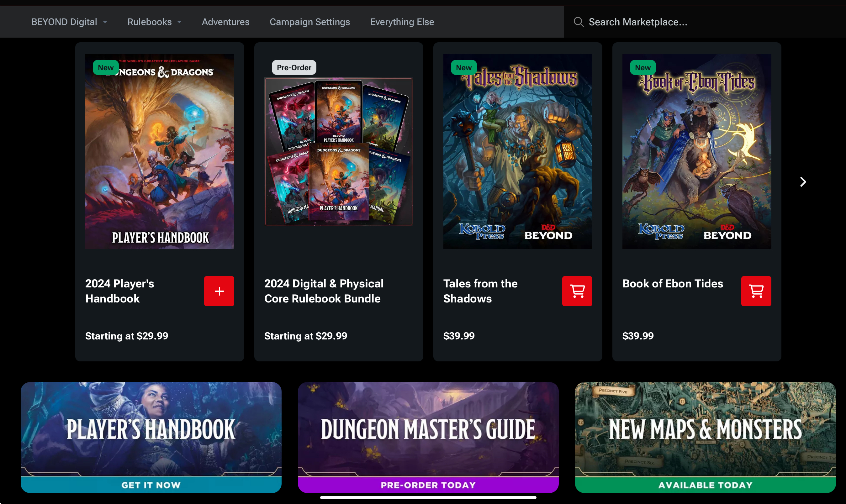This screenshot has height=504, width=846.
Task: Add Tales from the Shadows to cart
Action: coord(577,291)
